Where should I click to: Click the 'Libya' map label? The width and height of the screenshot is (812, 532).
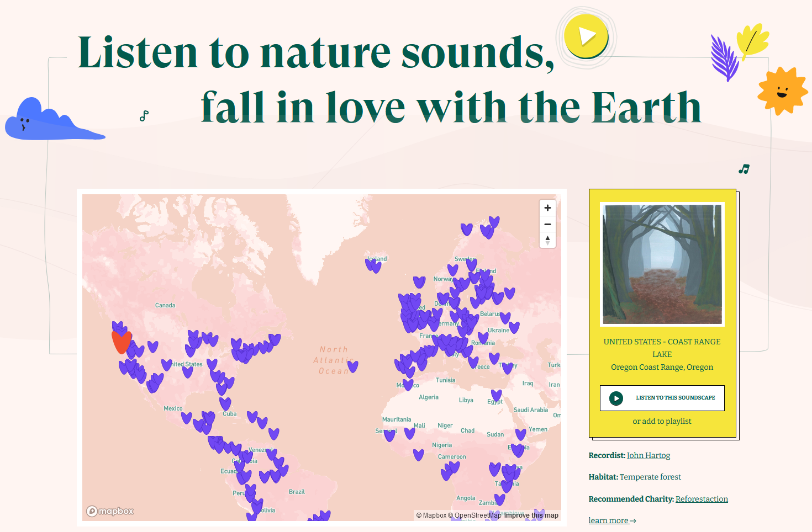466,400
